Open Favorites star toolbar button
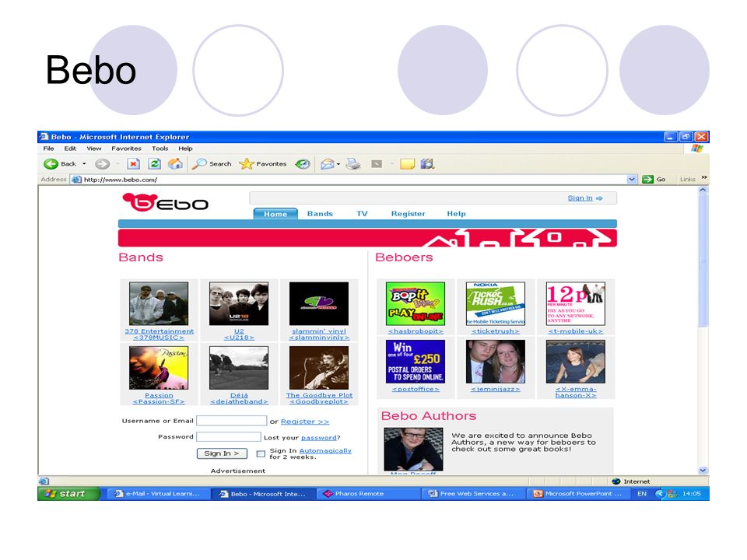The image size is (747, 560). point(262,164)
